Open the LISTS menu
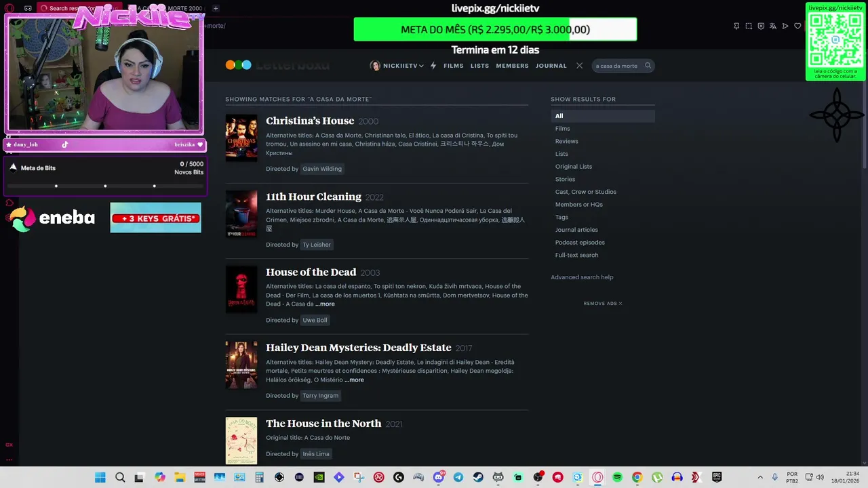 [x=479, y=66]
